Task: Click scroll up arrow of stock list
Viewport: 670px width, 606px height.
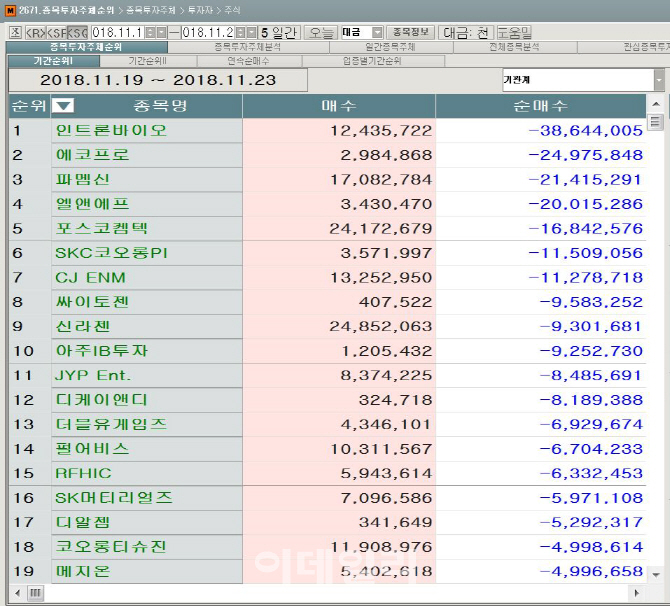Action: pos(656,105)
